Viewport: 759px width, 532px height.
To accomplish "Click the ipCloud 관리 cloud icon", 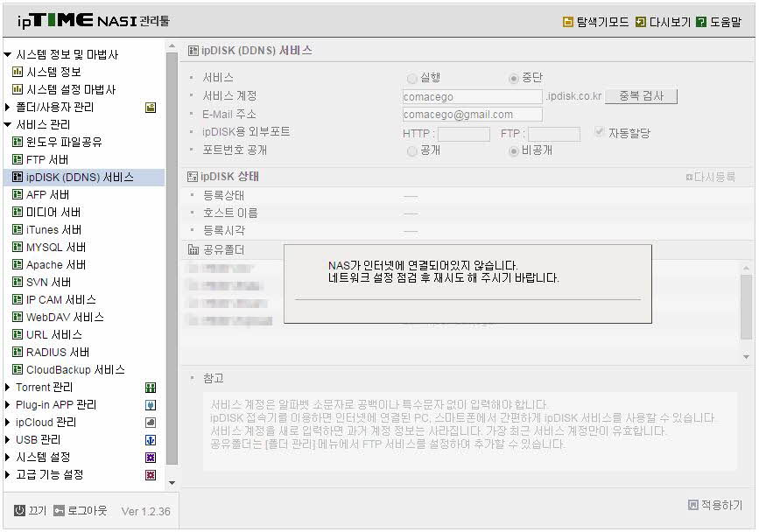I will [x=151, y=423].
